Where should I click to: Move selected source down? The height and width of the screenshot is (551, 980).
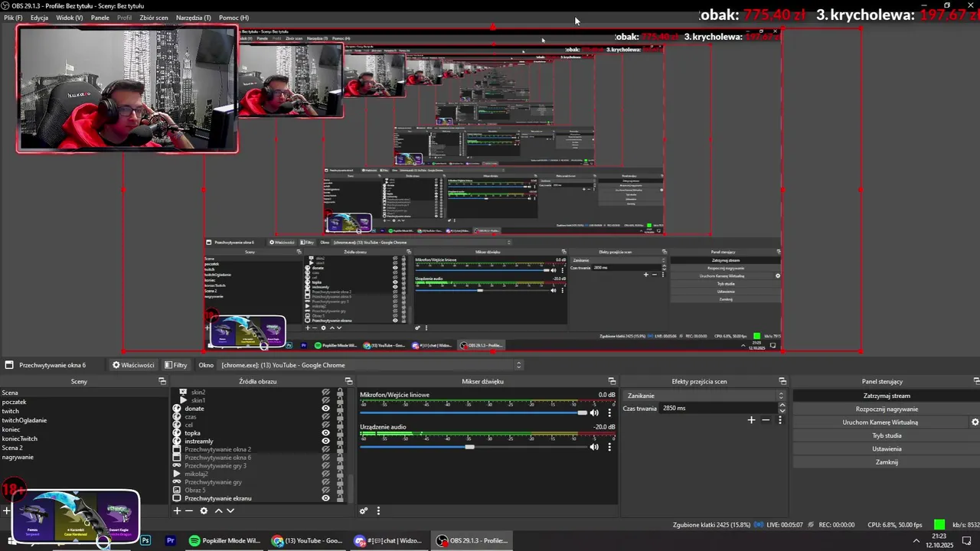pos(230,510)
